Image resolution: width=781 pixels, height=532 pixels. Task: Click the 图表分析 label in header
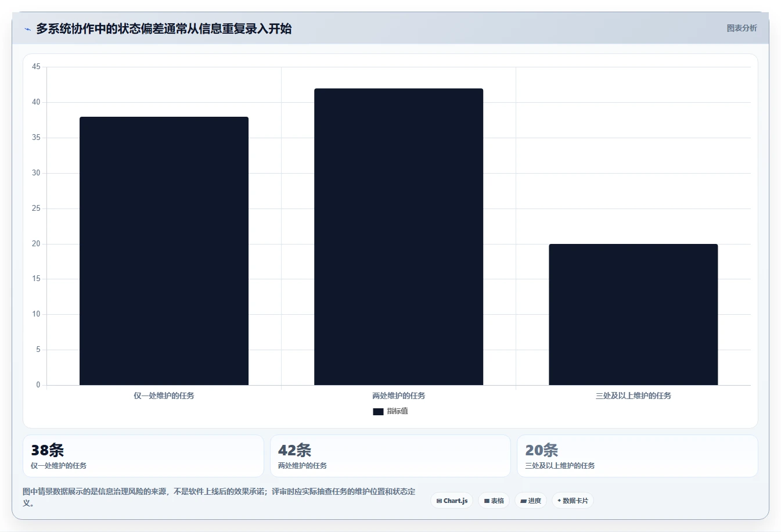(742, 28)
